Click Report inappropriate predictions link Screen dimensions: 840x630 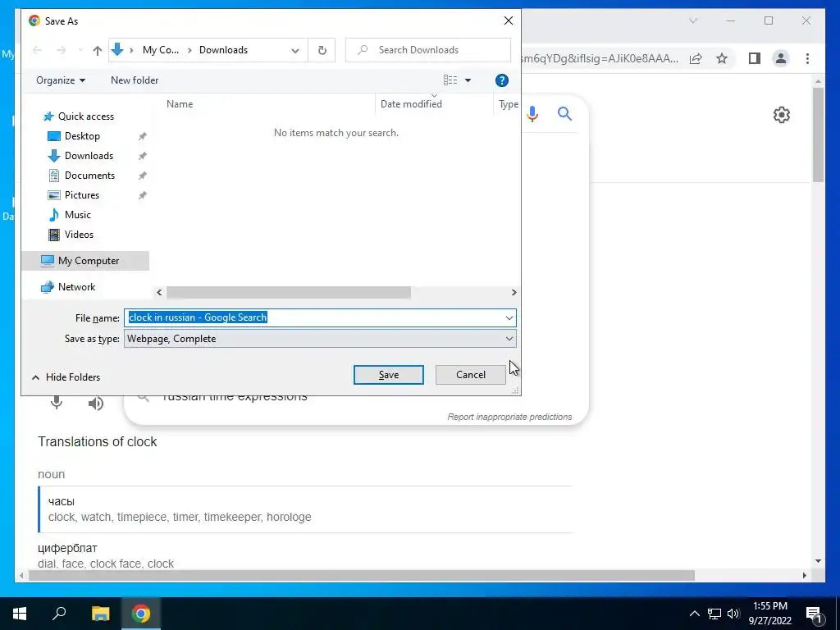point(509,417)
